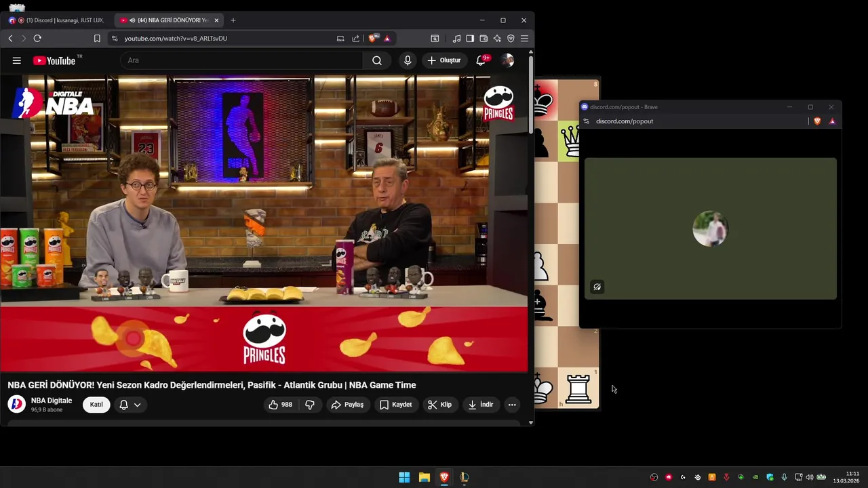Image resolution: width=868 pixels, height=488 pixels.
Task: Click the address bar URL youtube.com/watch
Action: coord(176,39)
